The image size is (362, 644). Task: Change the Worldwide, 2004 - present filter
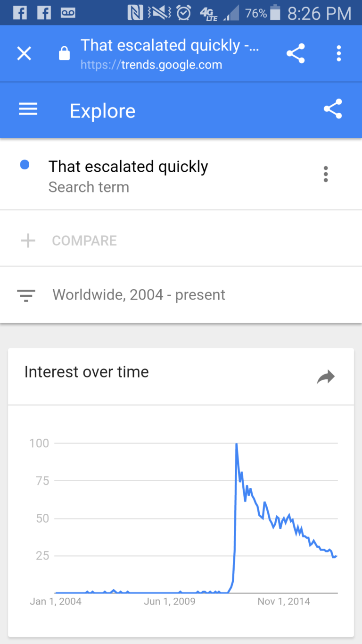[x=139, y=295]
